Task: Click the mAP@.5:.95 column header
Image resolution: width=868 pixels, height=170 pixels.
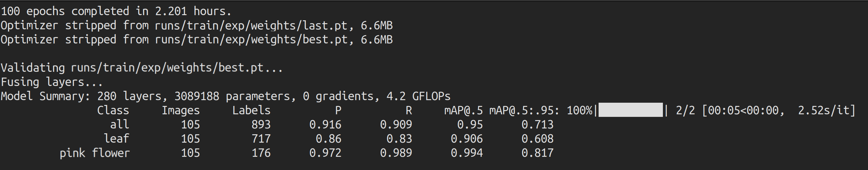Action: point(524,111)
